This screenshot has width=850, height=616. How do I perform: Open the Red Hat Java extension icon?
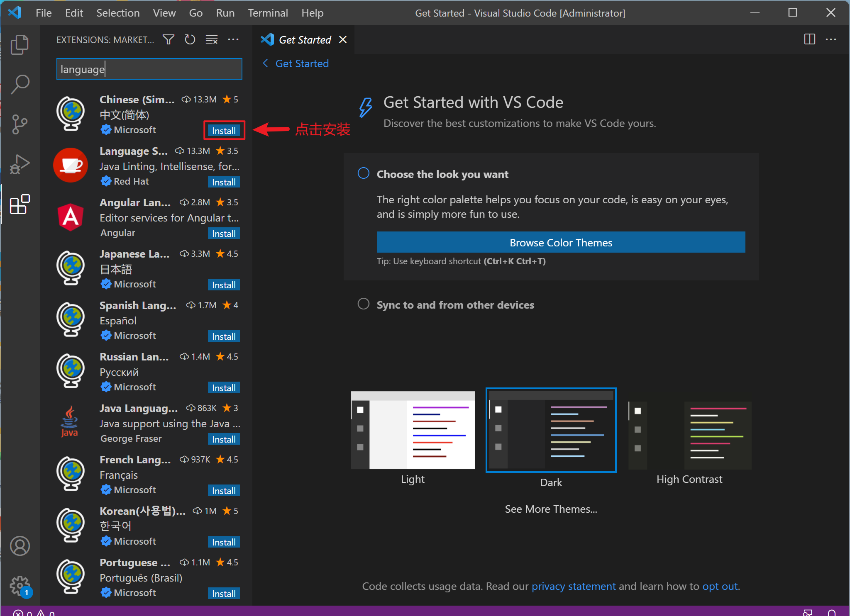[71, 165]
